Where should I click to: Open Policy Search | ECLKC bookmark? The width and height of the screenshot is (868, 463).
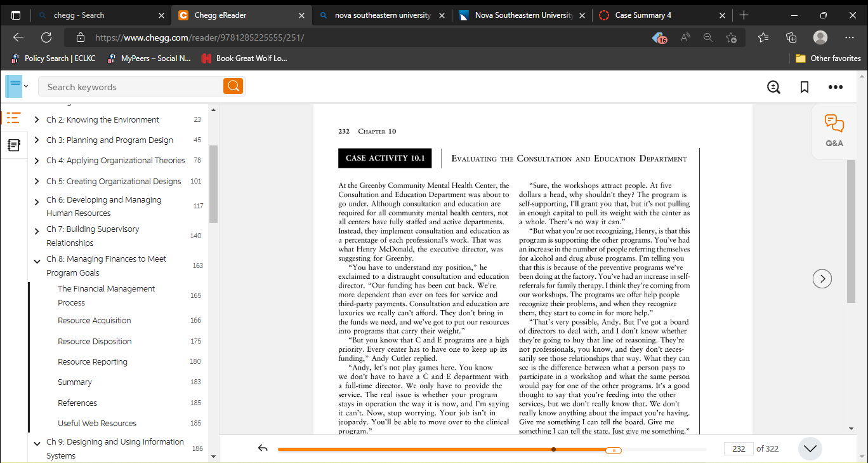click(x=53, y=58)
